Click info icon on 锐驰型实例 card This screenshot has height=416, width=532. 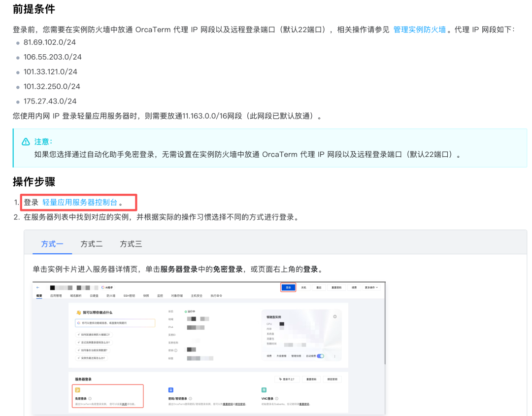click(335, 317)
